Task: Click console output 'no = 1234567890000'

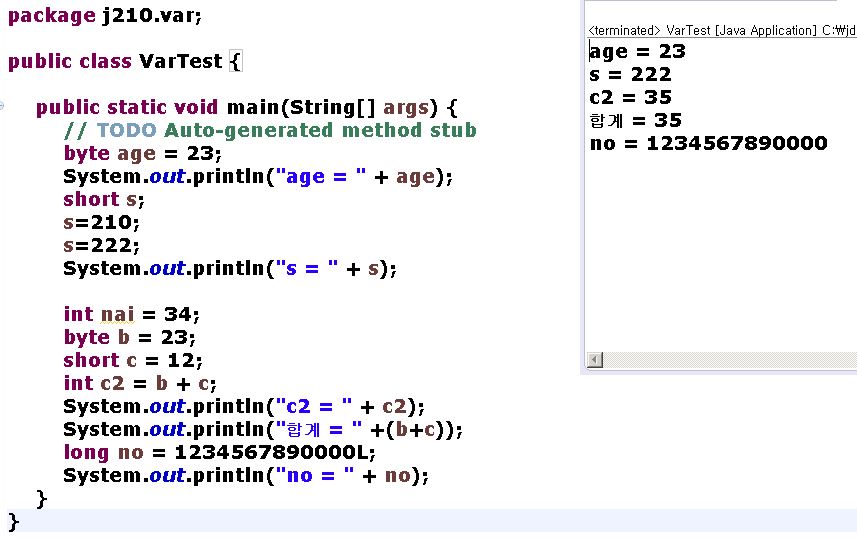Action: click(708, 143)
